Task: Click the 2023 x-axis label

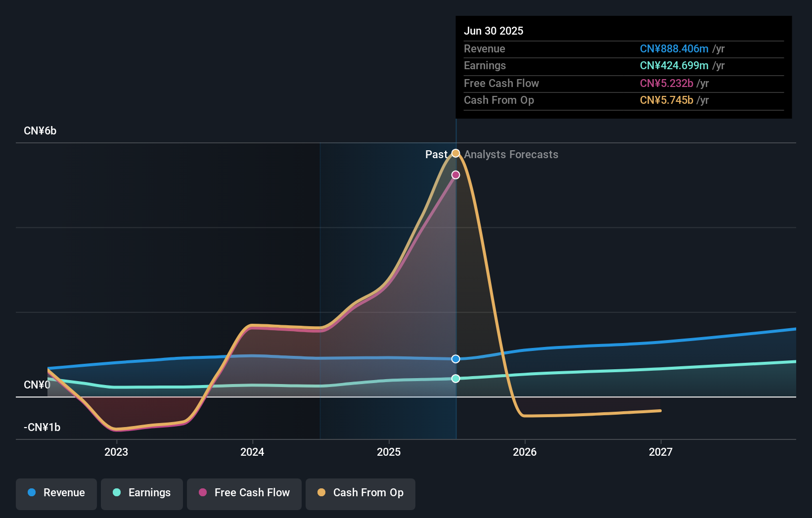Action: coord(116,452)
